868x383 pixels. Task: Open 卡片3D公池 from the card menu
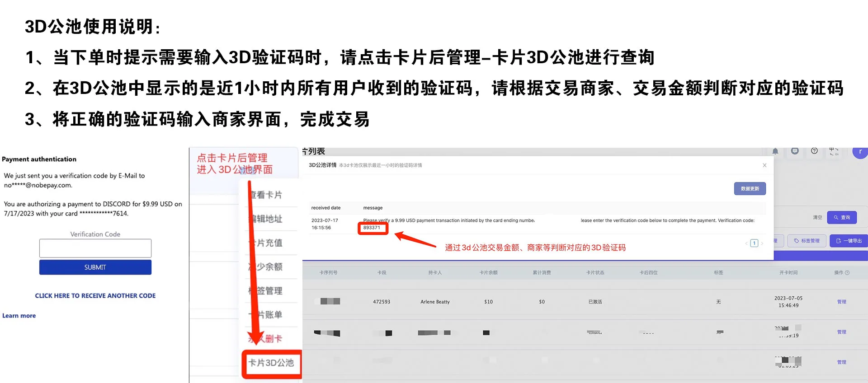pos(271,363)
